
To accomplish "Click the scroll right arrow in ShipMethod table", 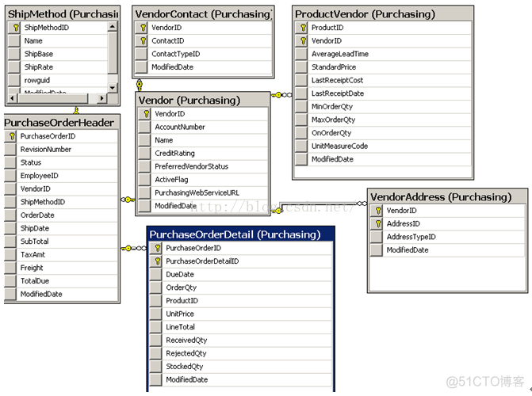I will 101,98.
